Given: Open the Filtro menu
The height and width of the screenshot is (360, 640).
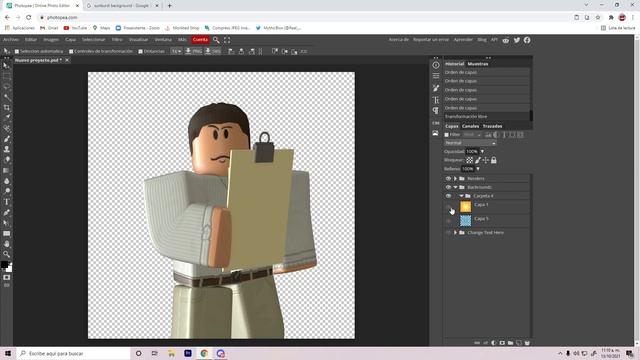Looking at the screenshot, I should click(x=117, y=40).
